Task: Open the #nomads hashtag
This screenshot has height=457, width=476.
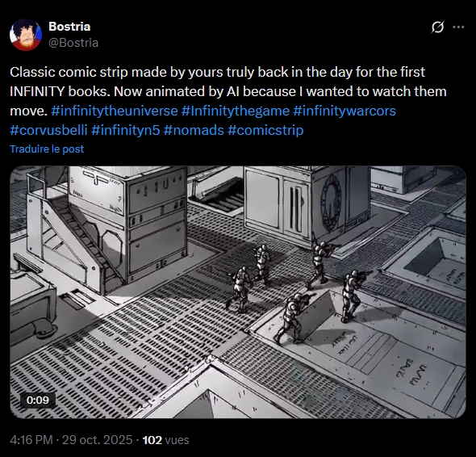Action: [x=194, y=130]
